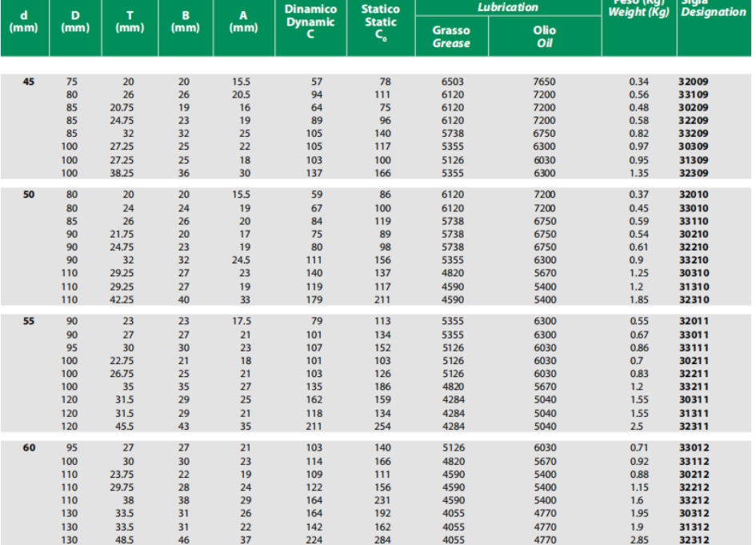Select designation 33209
Image resolution: width=756 pixels, height=545 pixels.
(694, 134)
